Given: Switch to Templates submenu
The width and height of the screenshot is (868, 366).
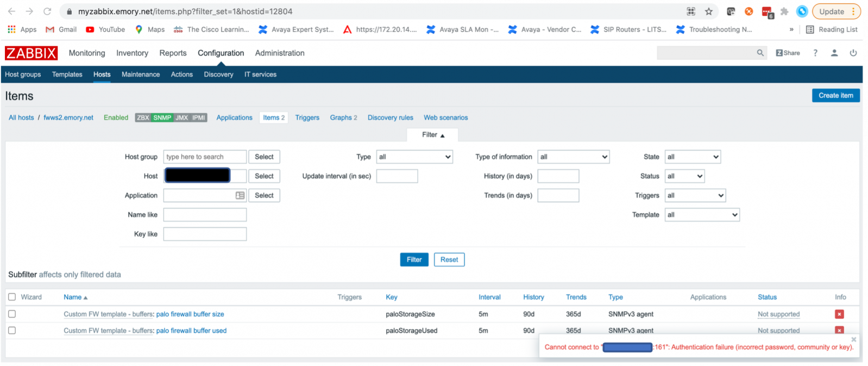Looking at the screenshot, I should (67, 75).
